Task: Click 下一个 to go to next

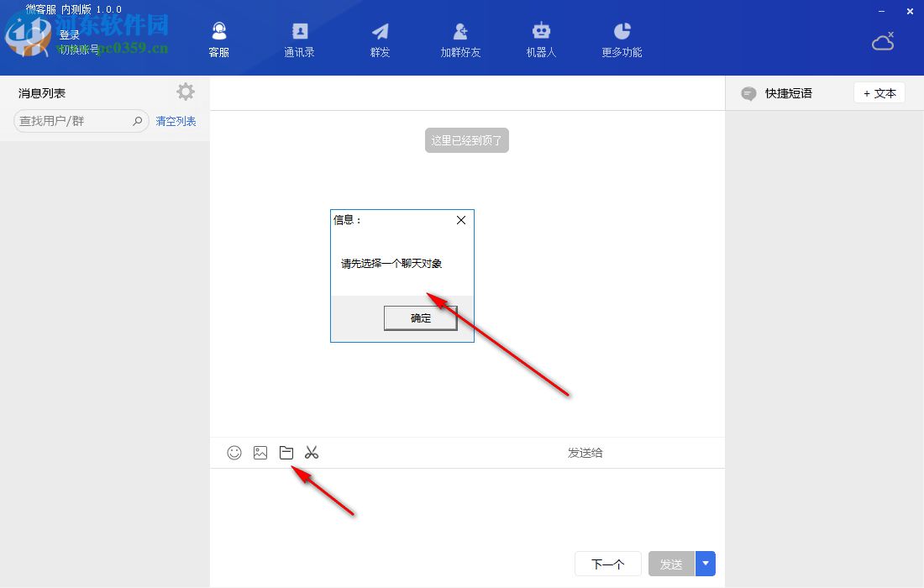Action: pyautogui.click(x=607, y=564)
